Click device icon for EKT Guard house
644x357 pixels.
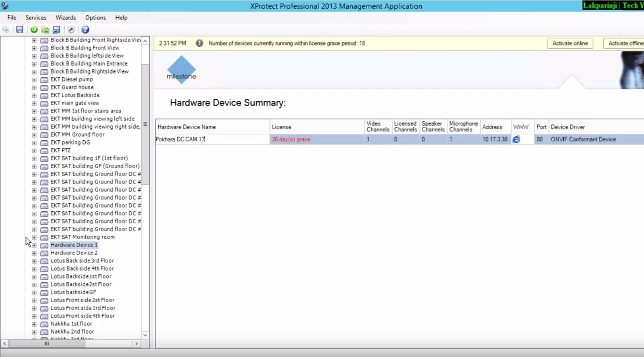click(x=44, y=88)
